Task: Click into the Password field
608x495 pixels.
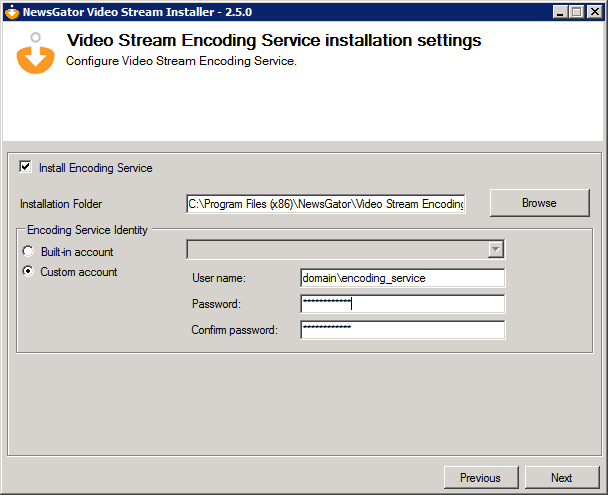Action: [x=402, y=304]
